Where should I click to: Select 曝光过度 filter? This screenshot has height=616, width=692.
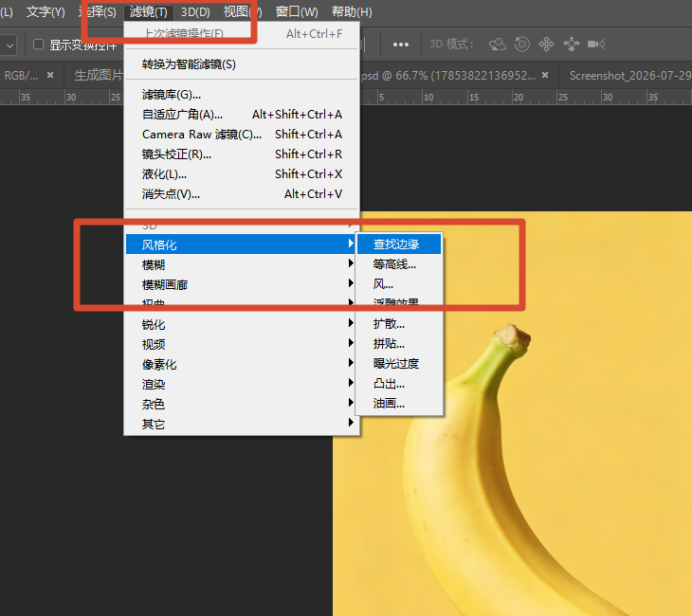point(399,364)
